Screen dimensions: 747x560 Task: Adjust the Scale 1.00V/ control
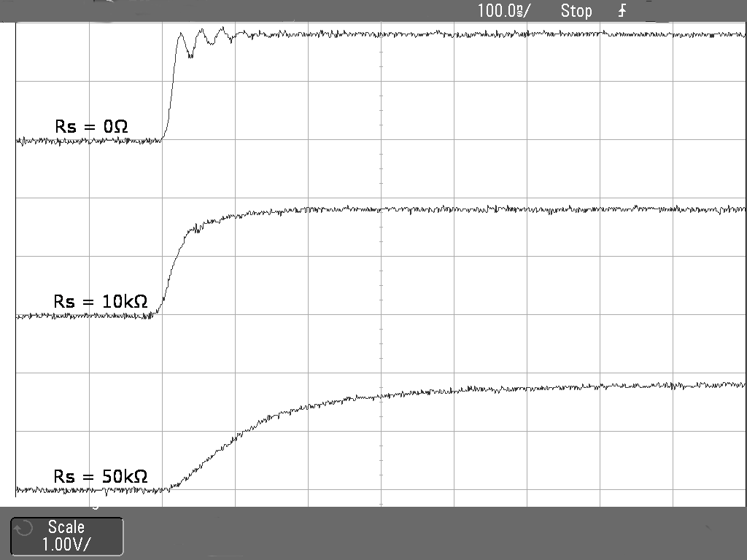(66, 536)
